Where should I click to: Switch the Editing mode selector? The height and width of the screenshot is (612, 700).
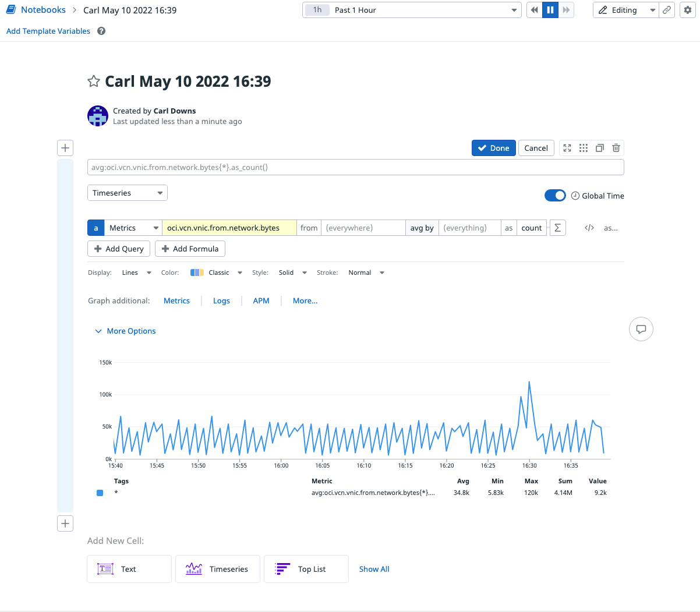click(x=625, y=10)
